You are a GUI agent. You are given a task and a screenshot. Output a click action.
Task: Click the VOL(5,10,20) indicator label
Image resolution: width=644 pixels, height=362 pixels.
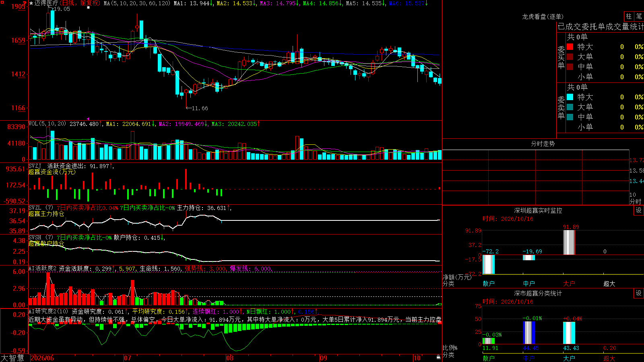[47, 123]
